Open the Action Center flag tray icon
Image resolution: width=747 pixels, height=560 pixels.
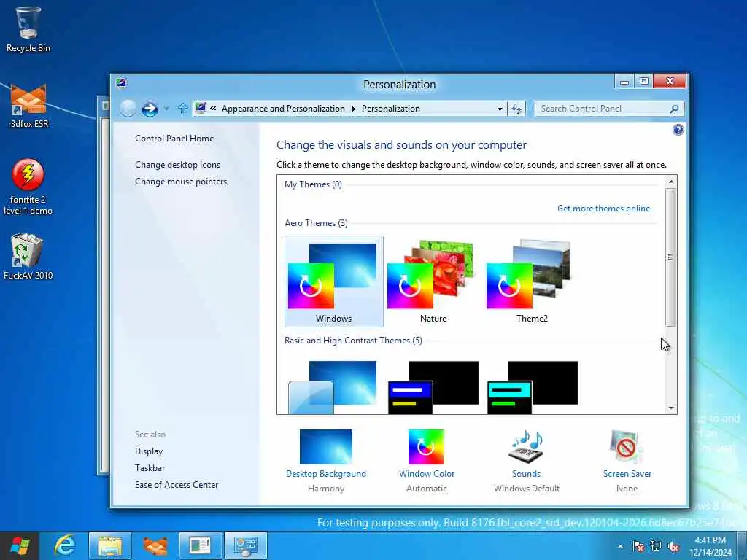638,547
